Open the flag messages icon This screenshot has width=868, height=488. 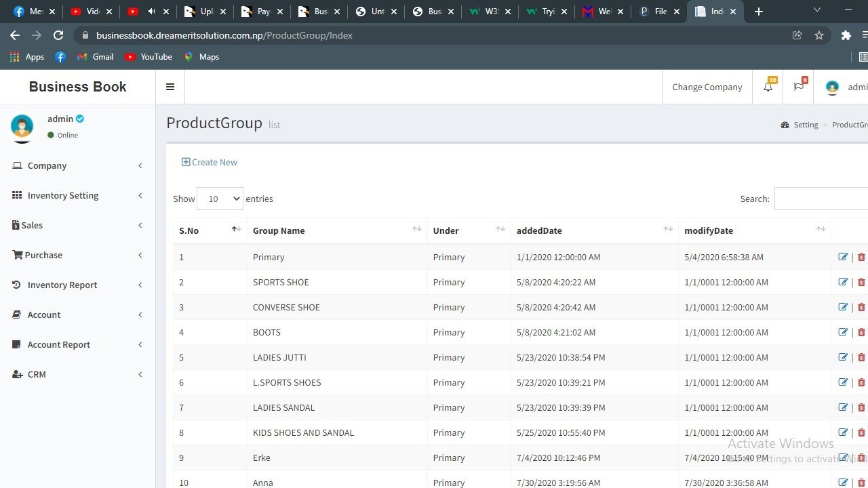click(x=798, y=87)
